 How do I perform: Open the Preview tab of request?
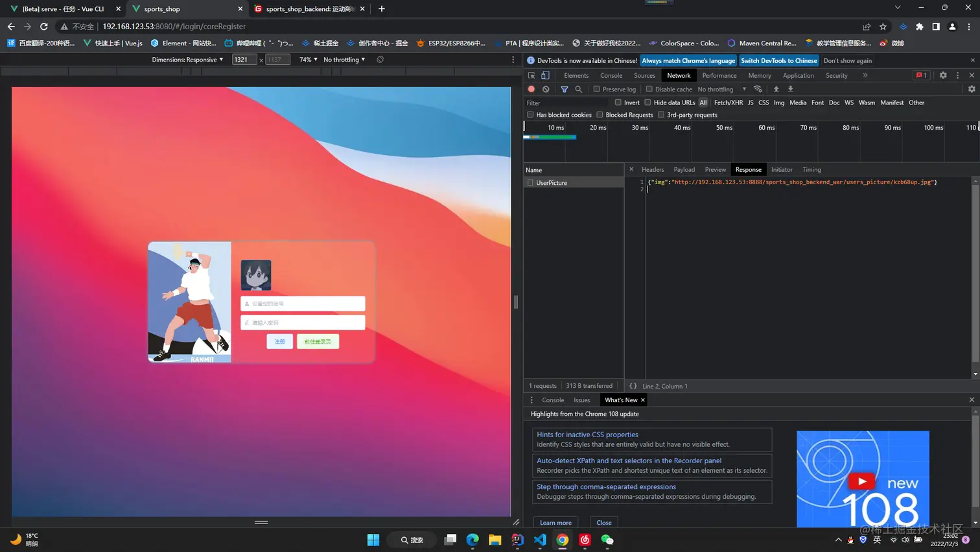click(x=716, y=170)
